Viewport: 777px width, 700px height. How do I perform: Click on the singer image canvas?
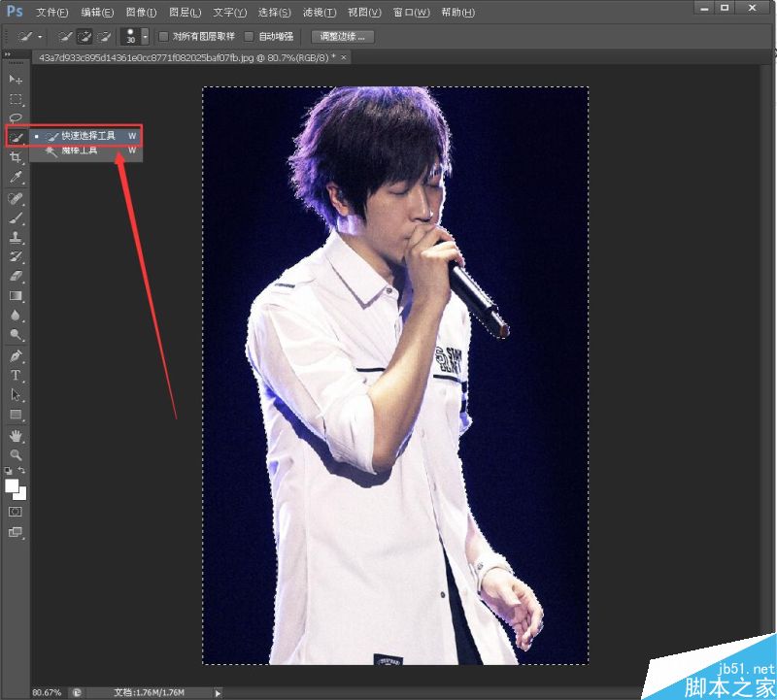click(395, 376)
